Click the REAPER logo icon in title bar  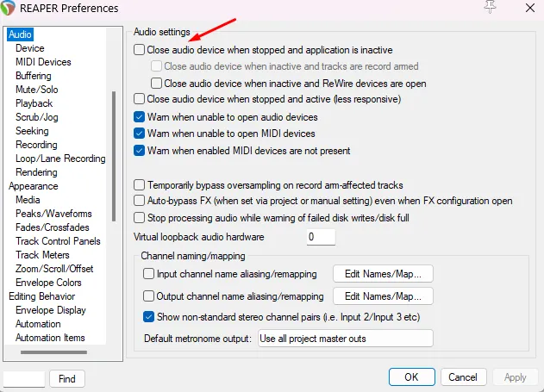pos(7,8)
